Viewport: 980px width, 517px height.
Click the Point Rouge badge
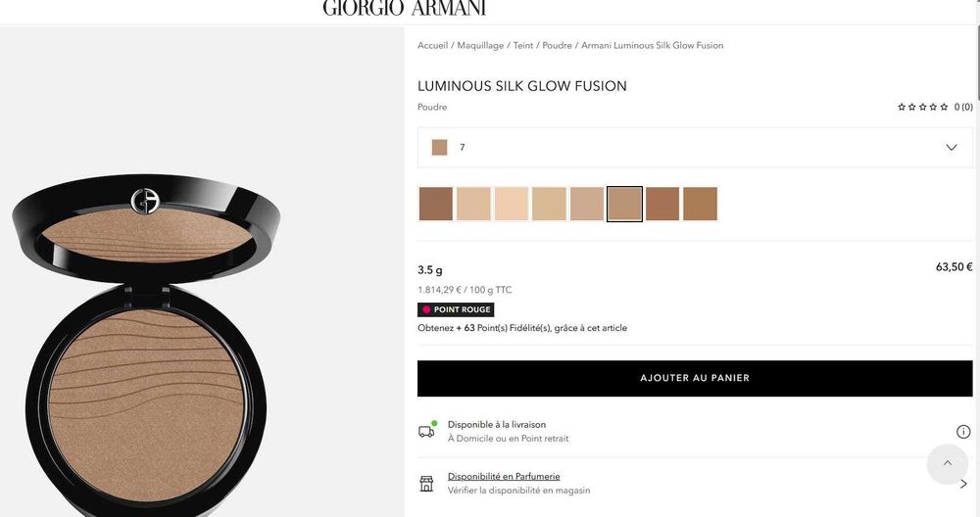(x=456, y=309)
